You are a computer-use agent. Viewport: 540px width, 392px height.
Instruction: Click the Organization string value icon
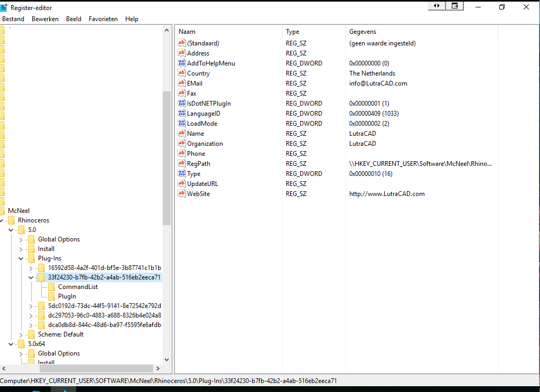click(181, 143)
